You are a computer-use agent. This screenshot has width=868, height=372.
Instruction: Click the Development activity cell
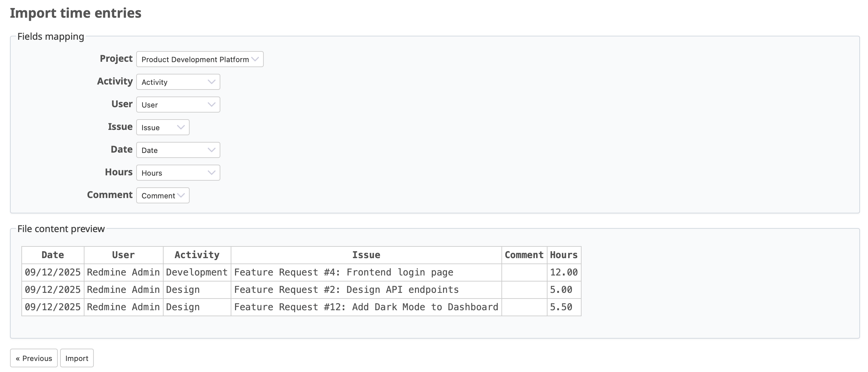click(197, 272)
